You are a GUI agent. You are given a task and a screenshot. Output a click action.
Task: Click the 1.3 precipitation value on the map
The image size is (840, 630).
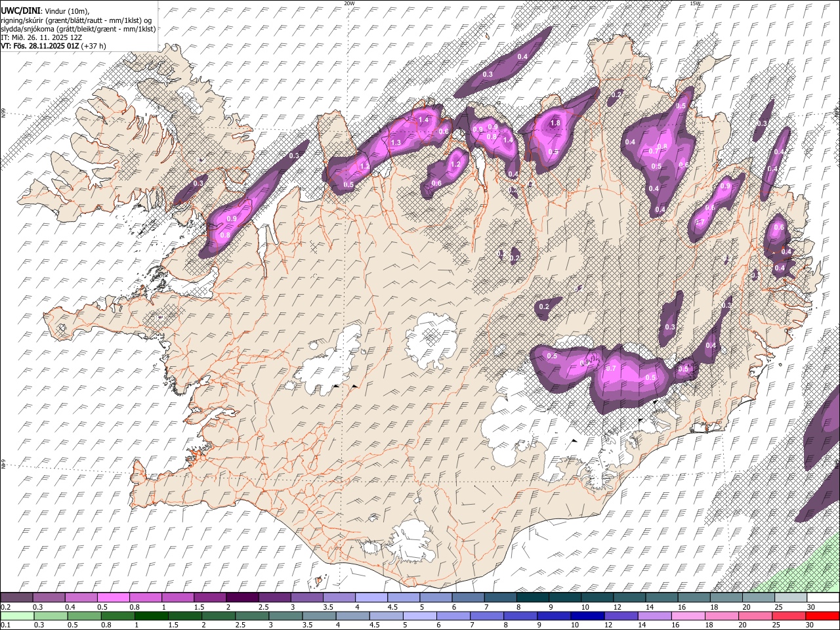tap(396, 142)
